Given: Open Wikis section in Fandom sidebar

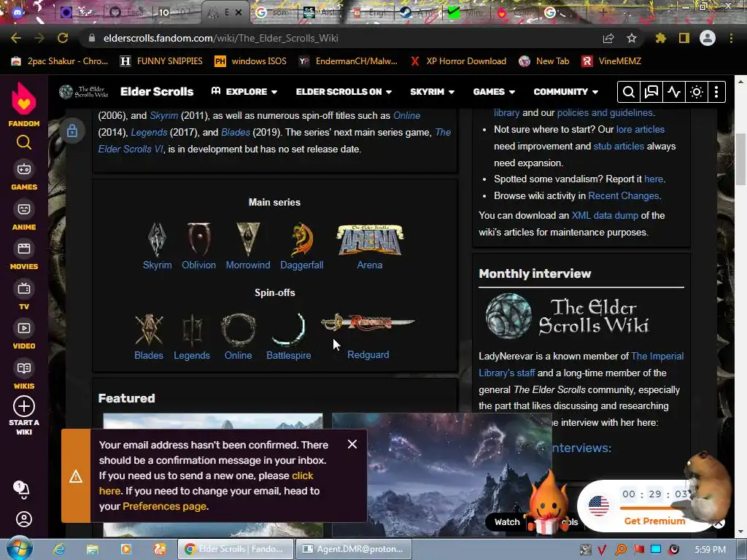Looking at the screenshot, I should click(24, 375).
